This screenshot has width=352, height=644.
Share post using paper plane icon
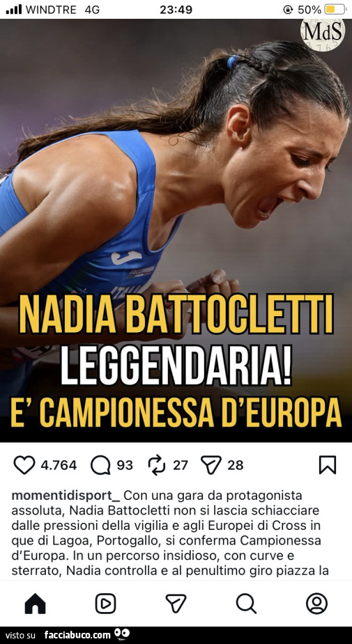coord(211,465)
